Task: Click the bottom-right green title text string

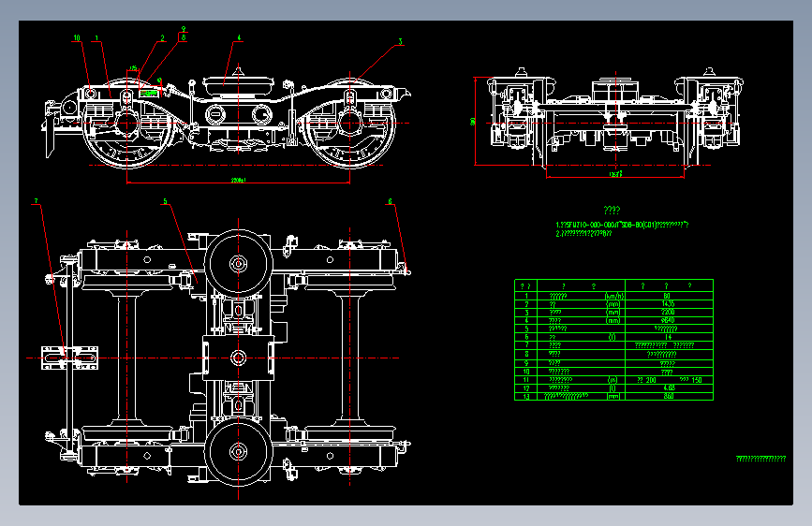Action: click(x=760, y=459)
